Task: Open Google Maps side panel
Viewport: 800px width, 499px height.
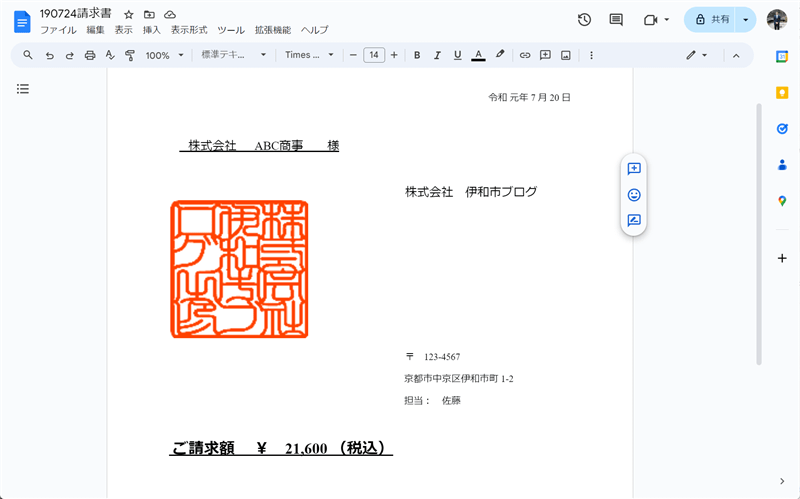Action: 782,201
